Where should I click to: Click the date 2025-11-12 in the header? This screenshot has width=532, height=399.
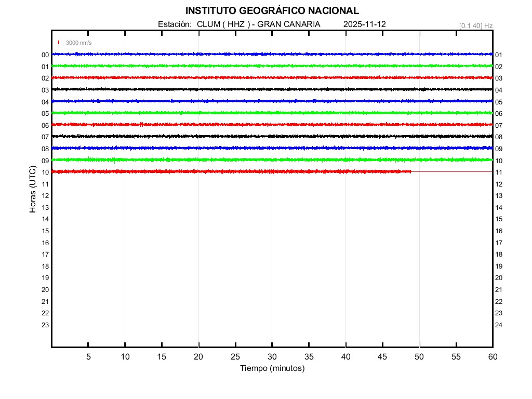(x=364, y=24)
